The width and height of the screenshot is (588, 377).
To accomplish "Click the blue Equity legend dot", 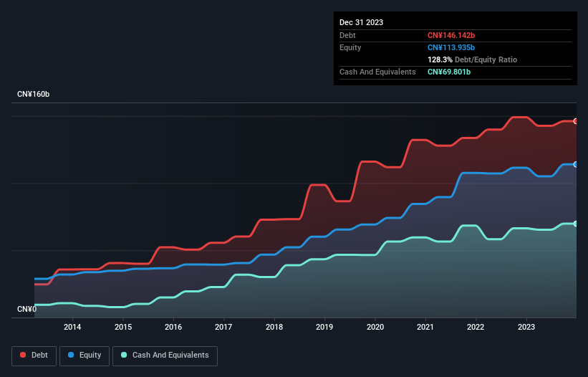I will click(71, 355).
